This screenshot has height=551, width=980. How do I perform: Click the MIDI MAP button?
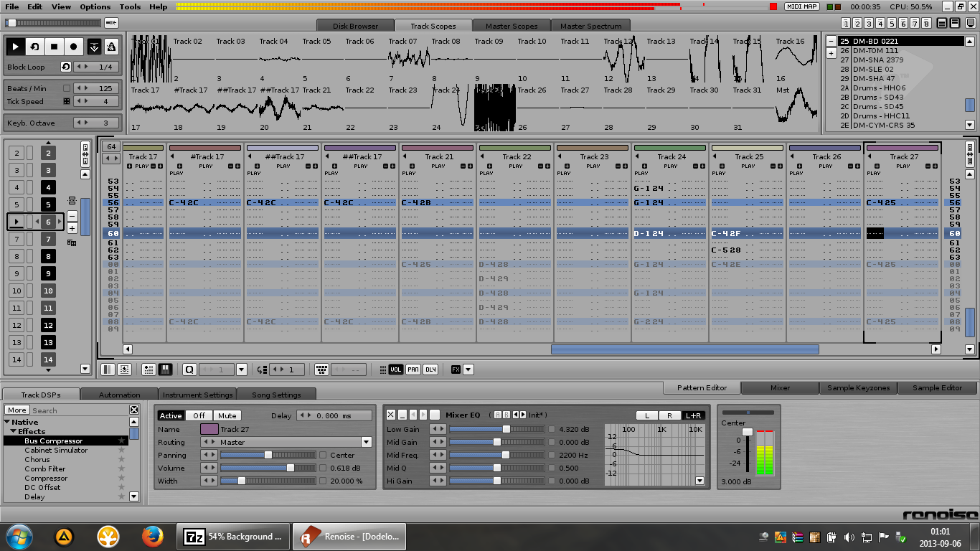coord(801,6)
